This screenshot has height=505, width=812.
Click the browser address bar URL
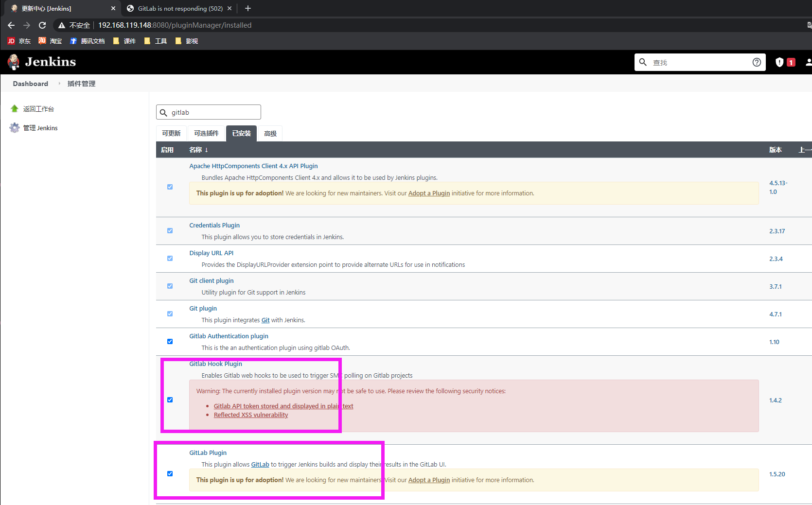(175, 25)
